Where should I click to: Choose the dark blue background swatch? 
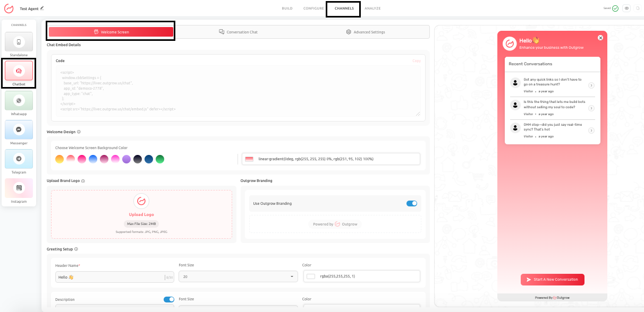(x=149, y=159)
